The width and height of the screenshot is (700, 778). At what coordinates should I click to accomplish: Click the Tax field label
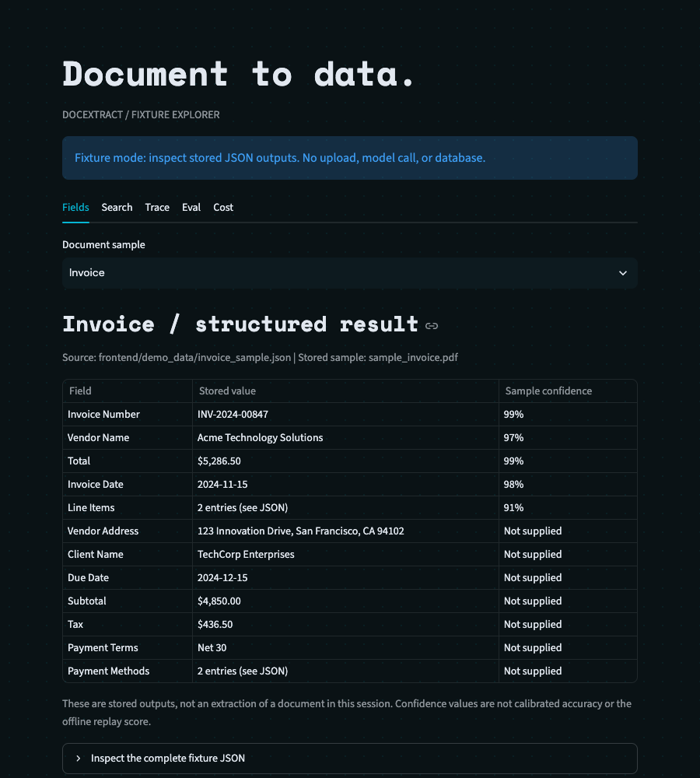point(75,624)
